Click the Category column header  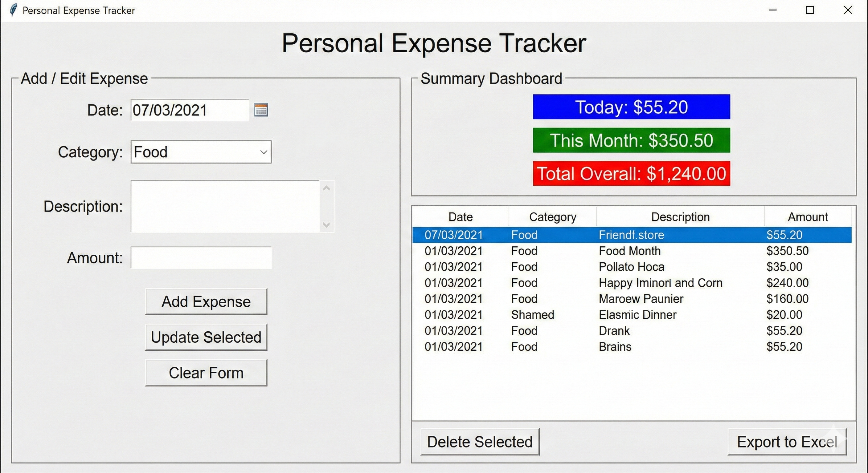(552, 217)
